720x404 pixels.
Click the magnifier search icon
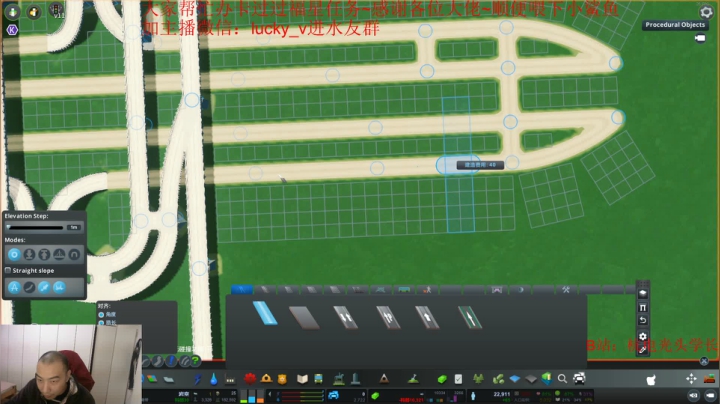562,379
